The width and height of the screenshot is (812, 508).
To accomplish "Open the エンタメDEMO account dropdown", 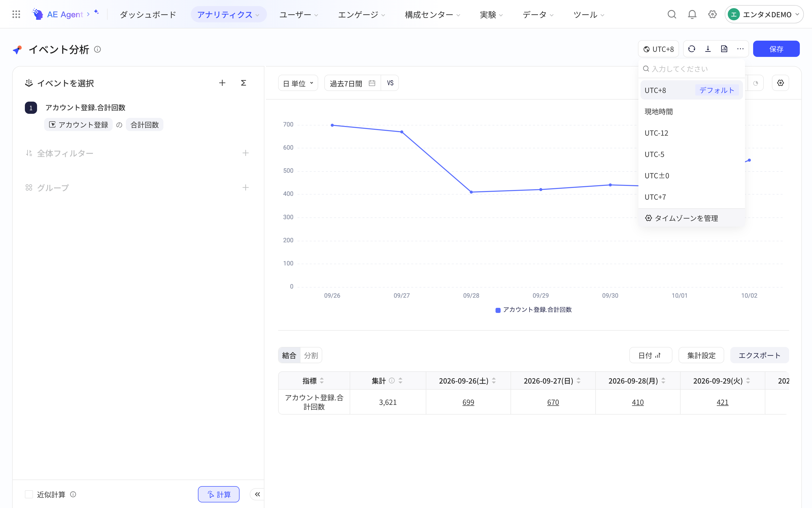I will click(764, 14).
